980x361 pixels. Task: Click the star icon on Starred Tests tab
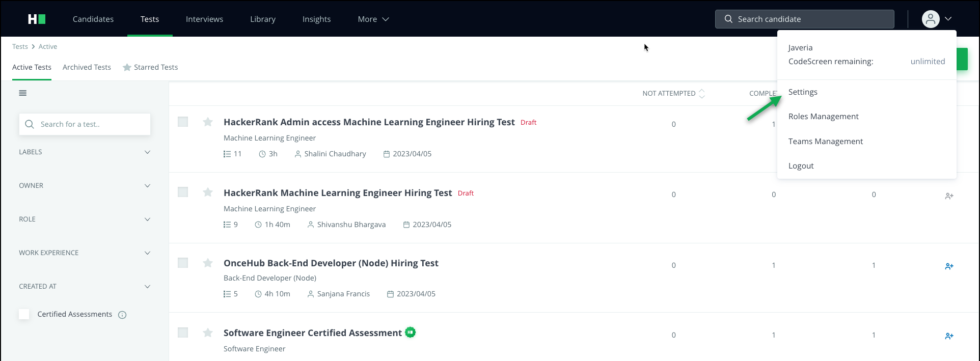coord(127,67)
